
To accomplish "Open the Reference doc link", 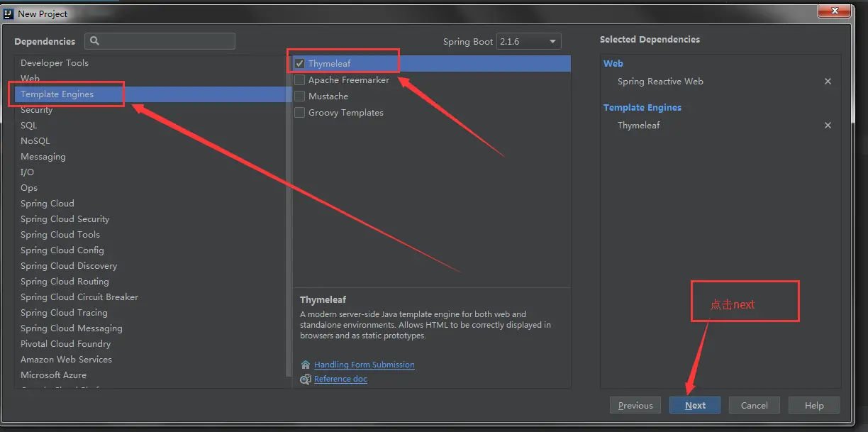I will coord(340,380).
